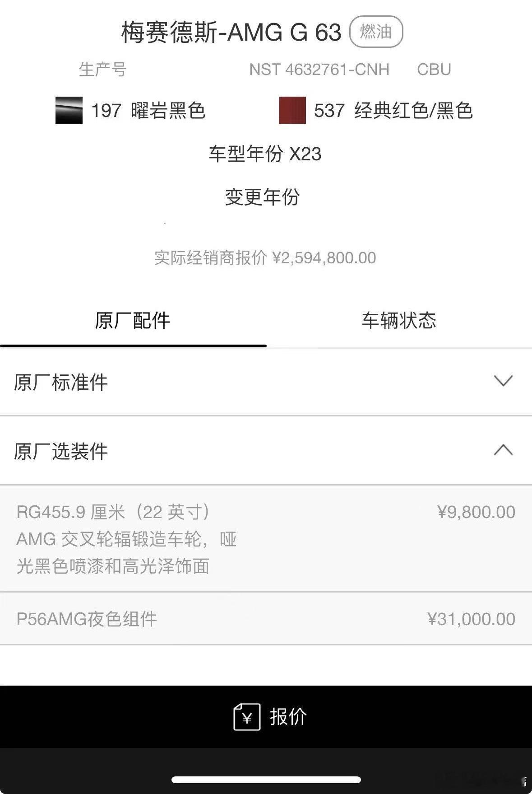The image size is (532, 794).
Task: Click the 197 曜岩黑色 paint swatch
Action: click(69, 110)
